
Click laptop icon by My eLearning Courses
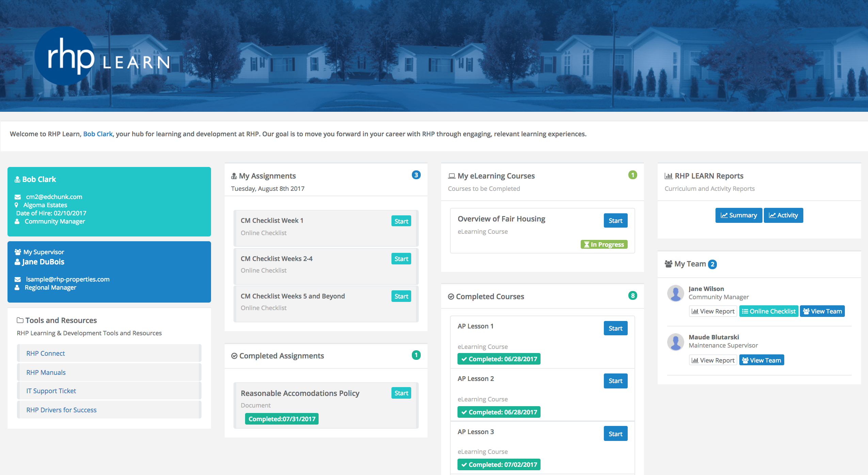(452, 176)
